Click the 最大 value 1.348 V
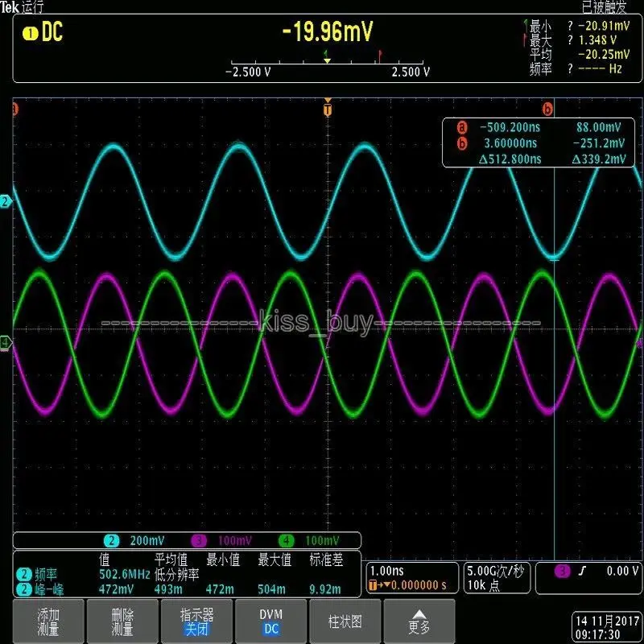Image resolution: width=644 pixels, height=644 pixels. (597, 39)
